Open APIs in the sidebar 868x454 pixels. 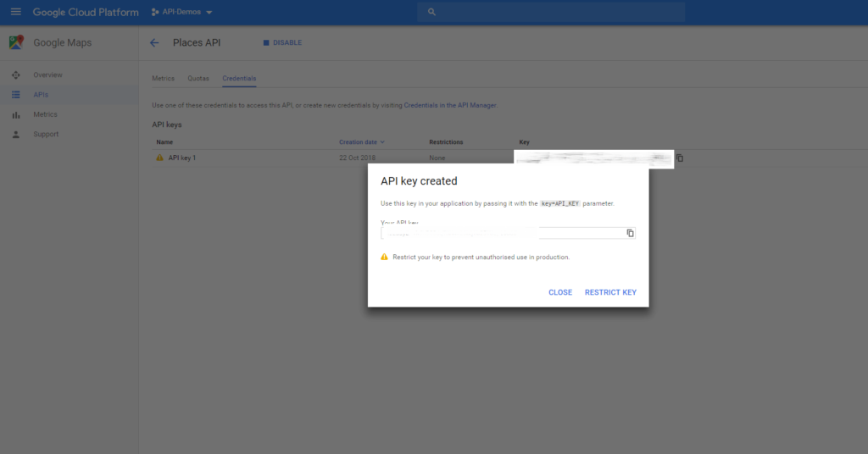tap(41, 95)
